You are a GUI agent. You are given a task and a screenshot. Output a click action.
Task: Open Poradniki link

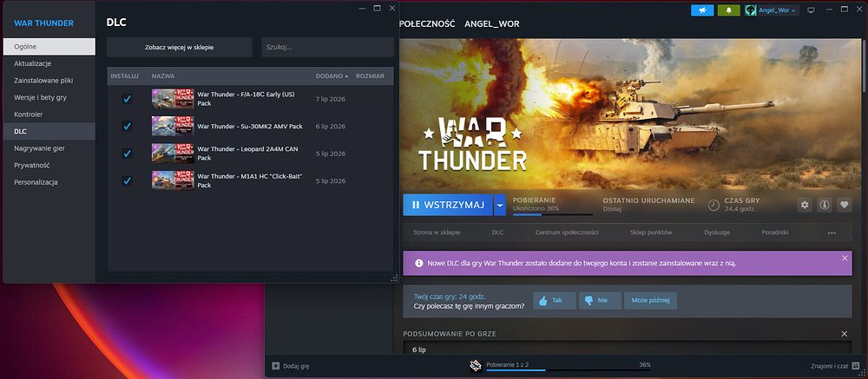coord(775,232)
